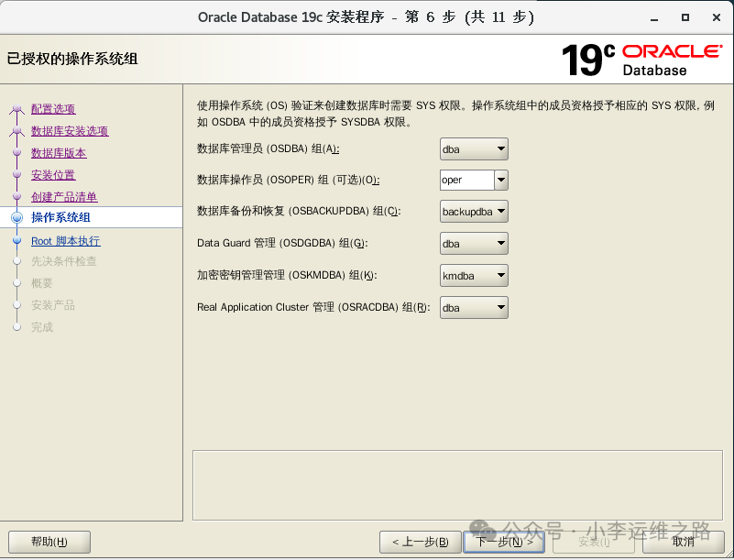Open the OSBACKUPDBA backupdba dropdown
Viewport: 734px width, 560px height.
click(474, 212)
